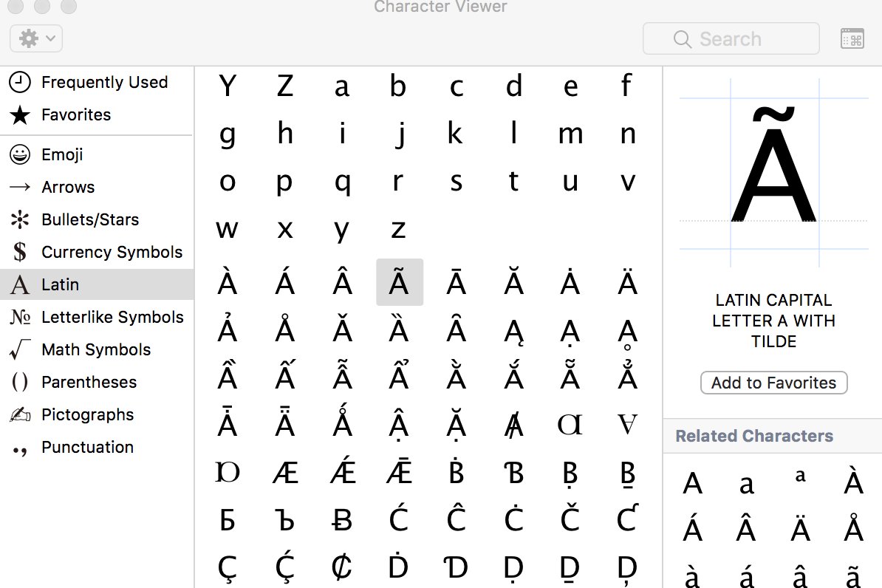The height and width of the screenshot is (588, 882).
Task: Choose the Æ ligature character
Action: (285, 471)
